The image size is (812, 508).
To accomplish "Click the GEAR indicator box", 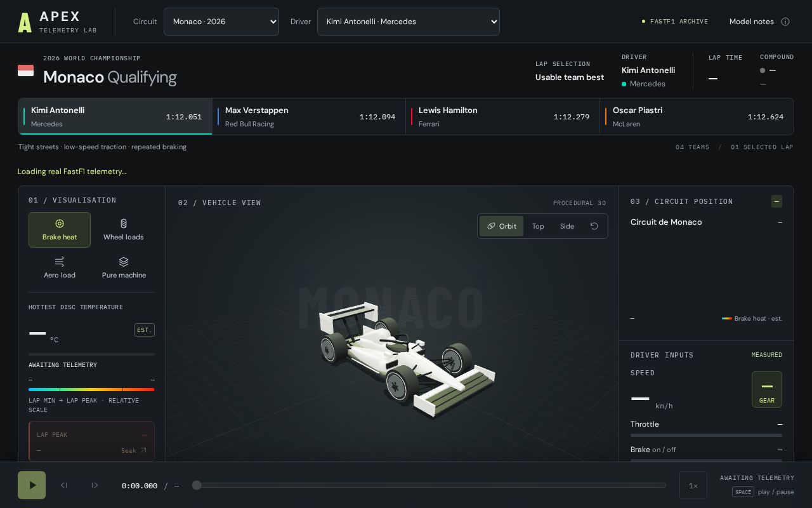I will [767, 389].
